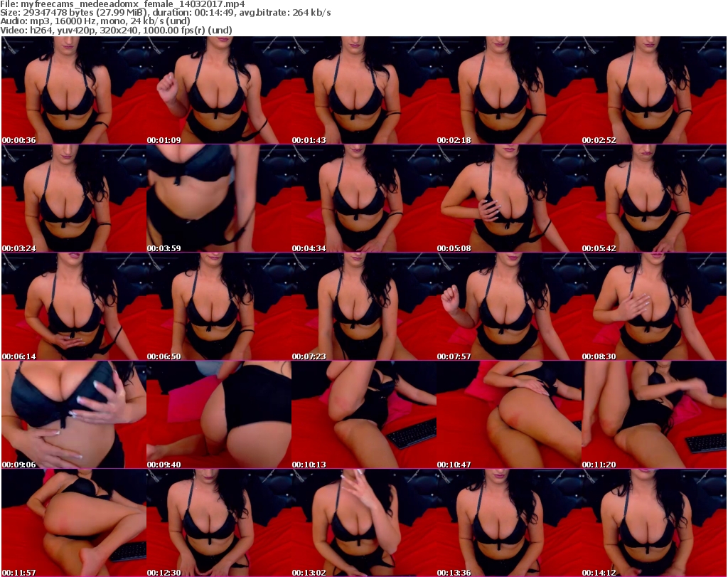Open the frame stamped 00:09:06
The height and width of the screenshot is (577, 728).
point(74,415)
